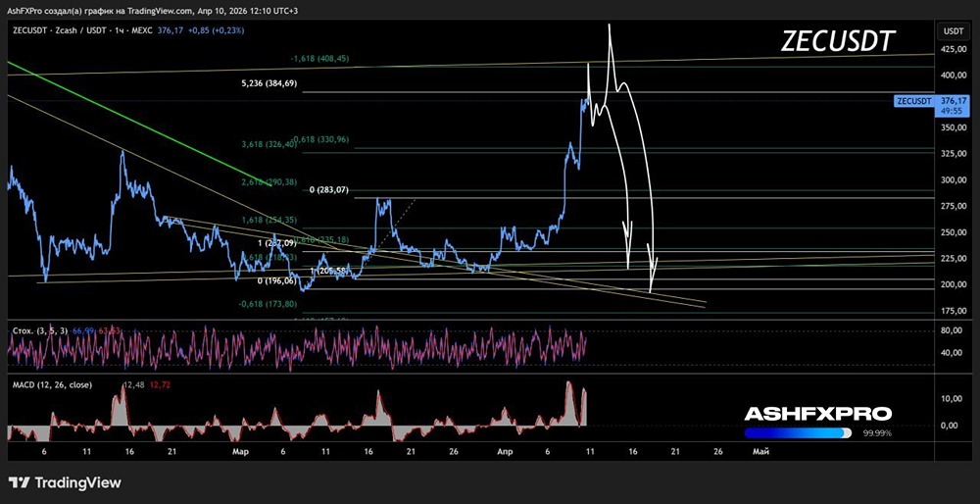Click the 425,00 price axis label
Image resolution: width=980 pixels, height=504 pixels.
[952, 49]
